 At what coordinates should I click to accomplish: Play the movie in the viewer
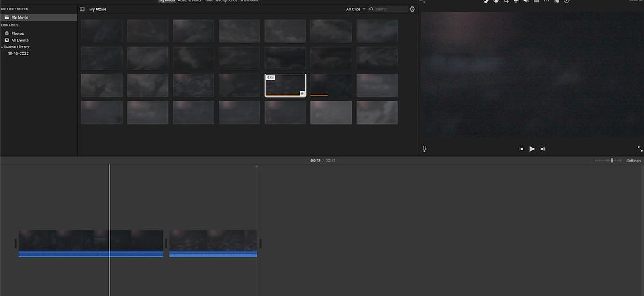532,149
